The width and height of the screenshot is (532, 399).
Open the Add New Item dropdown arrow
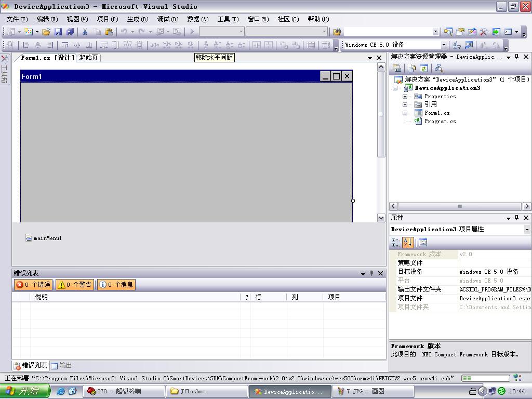(37, 32)
